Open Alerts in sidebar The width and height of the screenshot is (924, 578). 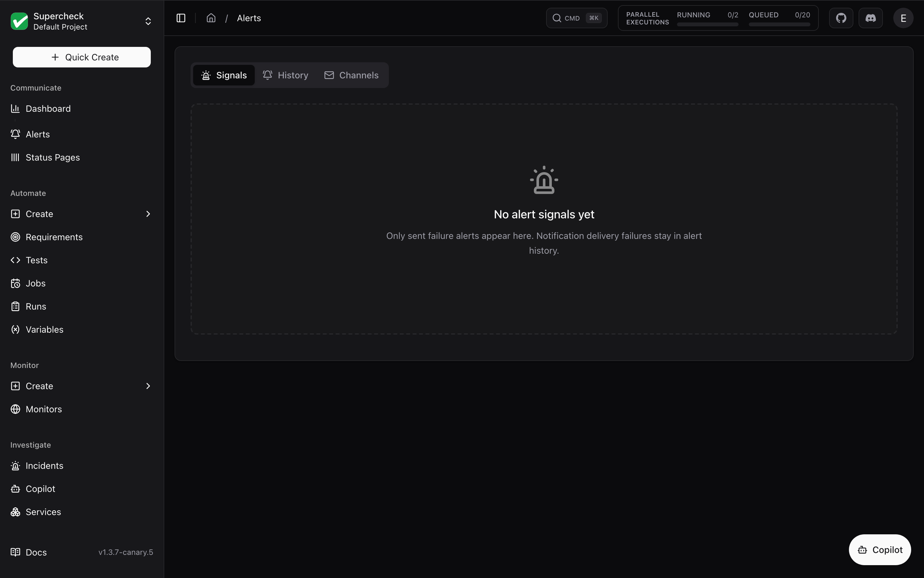click(x=82, y=134)
